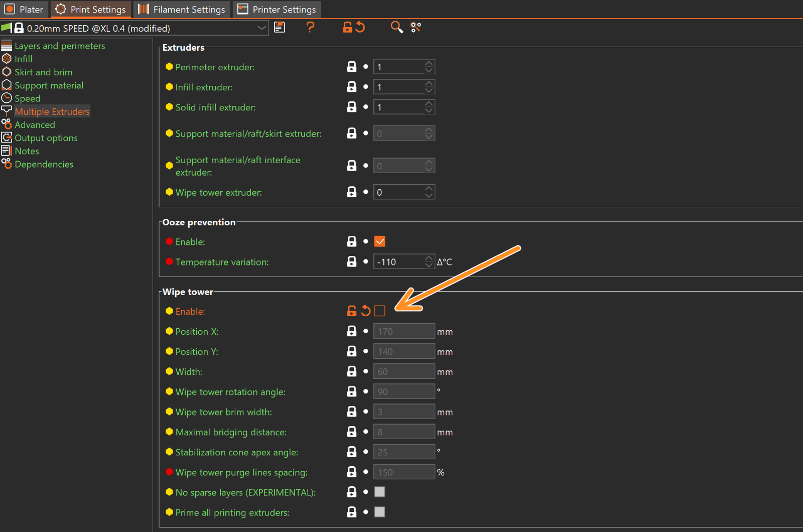Click the search magnifier icon in toolbar
Screen dimensions: 803x532
(x=396, y=28)
